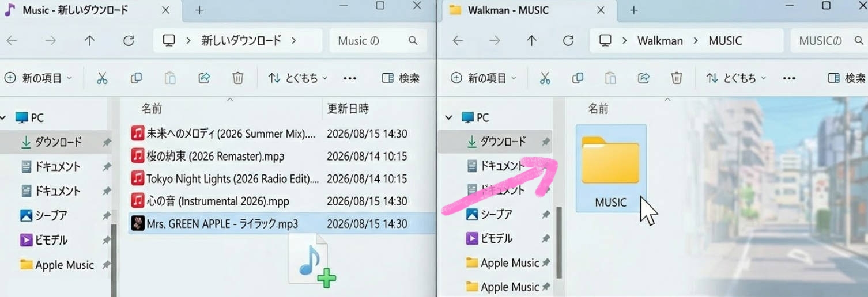Paste using Music window toolbar icon

click(170, 78)
